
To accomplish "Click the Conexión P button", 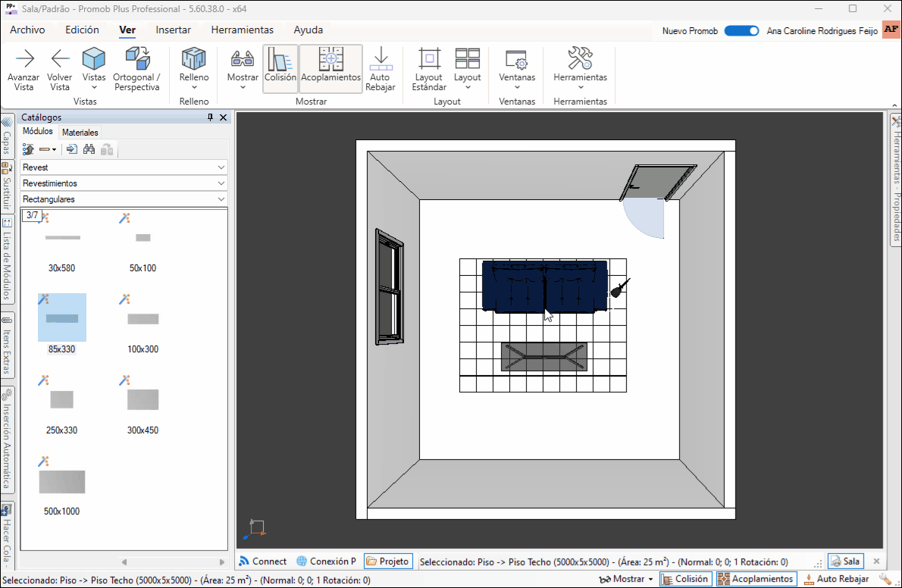I will pyautogui.click(x=326, y=561).
